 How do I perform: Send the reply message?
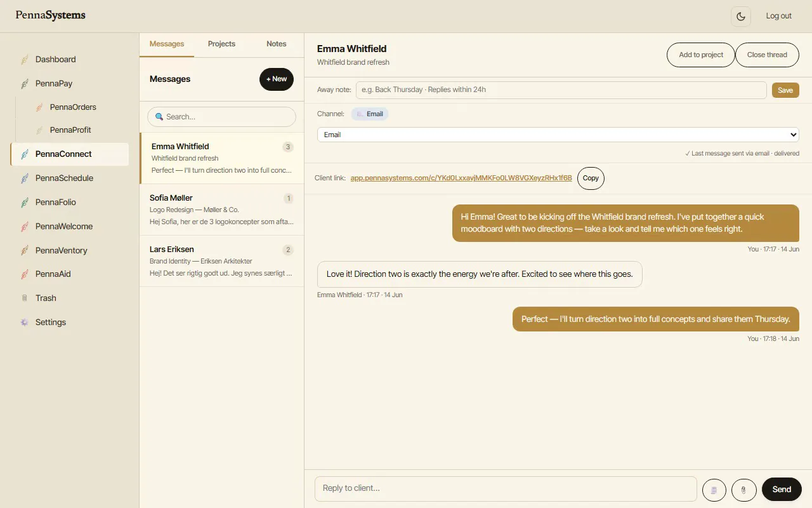782,490
